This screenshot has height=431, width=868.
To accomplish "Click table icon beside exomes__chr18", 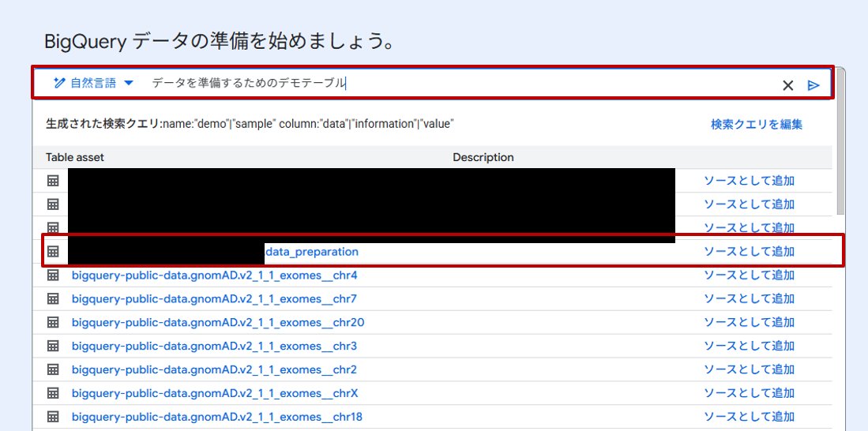I will 53,416.
